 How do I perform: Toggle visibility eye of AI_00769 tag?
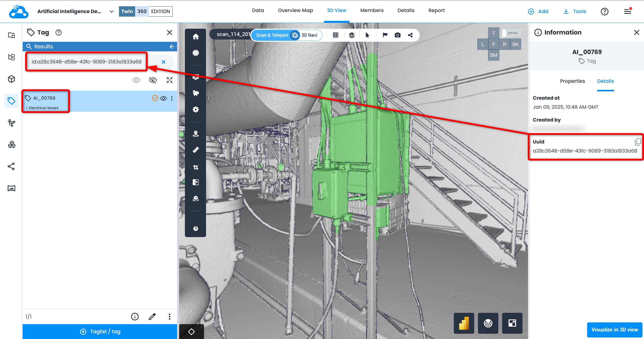pos(164,98)
